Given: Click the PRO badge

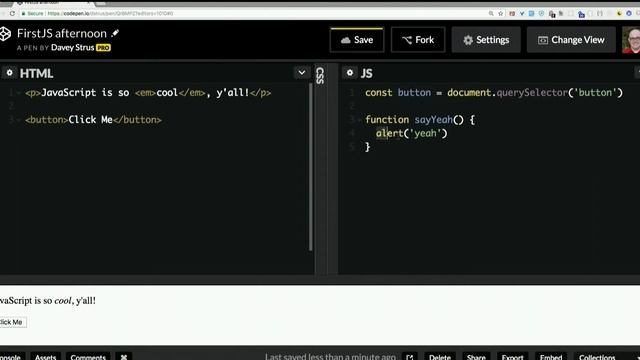Looking at the screenshot, I should pos(103,48).
